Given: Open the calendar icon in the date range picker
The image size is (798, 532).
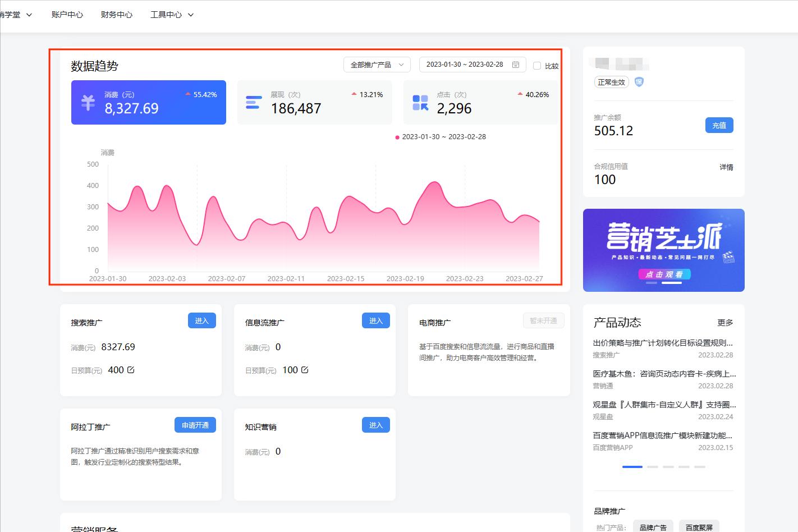Looking at the screenshot, I should point(516,65).
